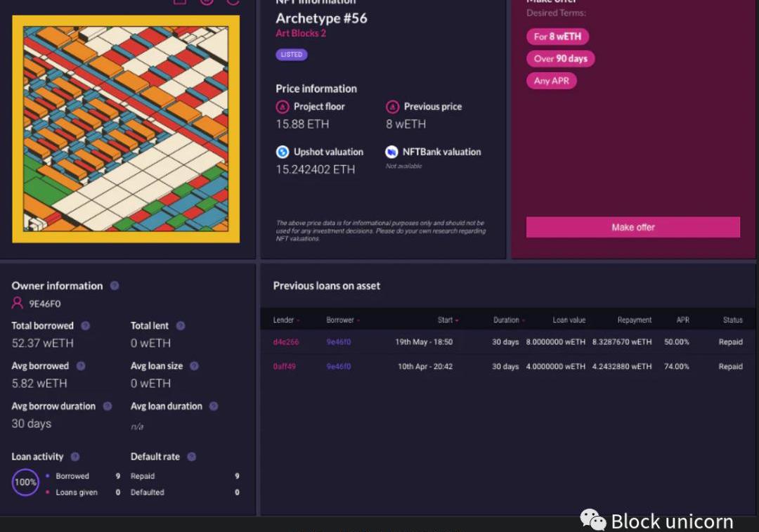The height and width of the screenshot is (532, 759).
Task: Click the 4.2432880 wETH repayment cell
Action: (x=622, y=366)
